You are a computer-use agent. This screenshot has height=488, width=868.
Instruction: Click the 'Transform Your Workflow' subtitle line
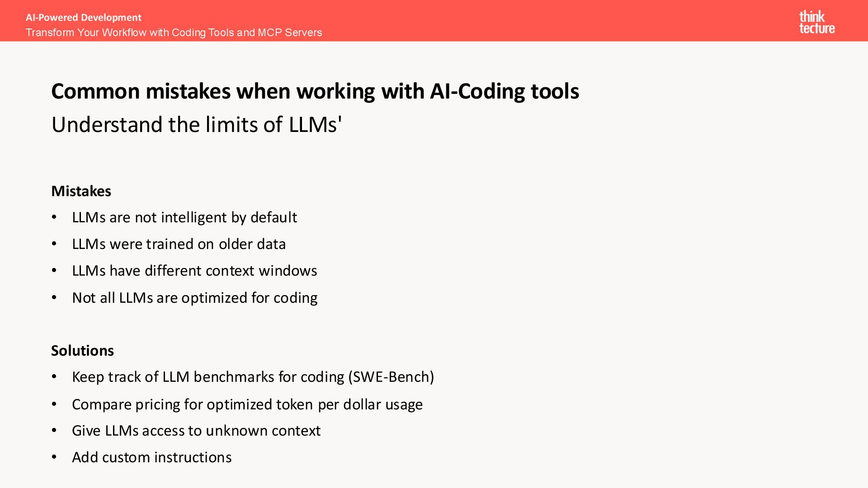(174, 33)
